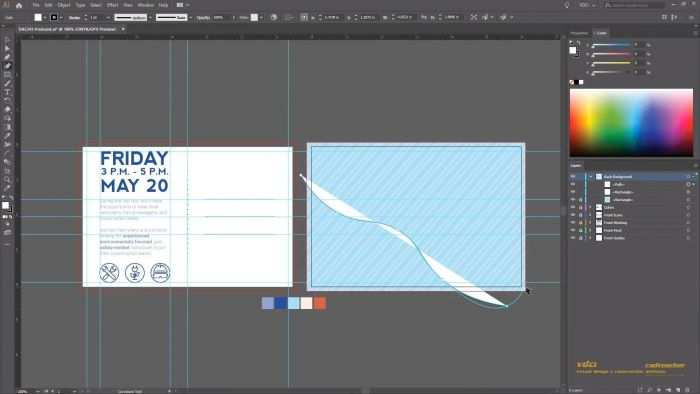Click the fill box in the toolbox
This screenshot has width=700, height=394.
(5, 205)
